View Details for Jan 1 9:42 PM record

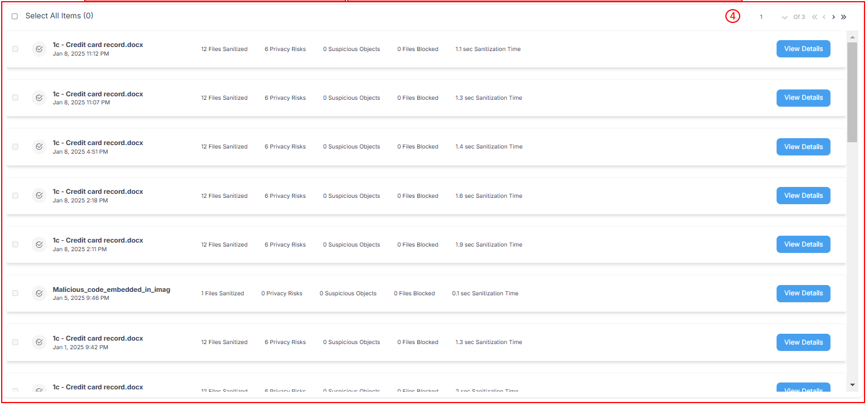coord(803,342)
